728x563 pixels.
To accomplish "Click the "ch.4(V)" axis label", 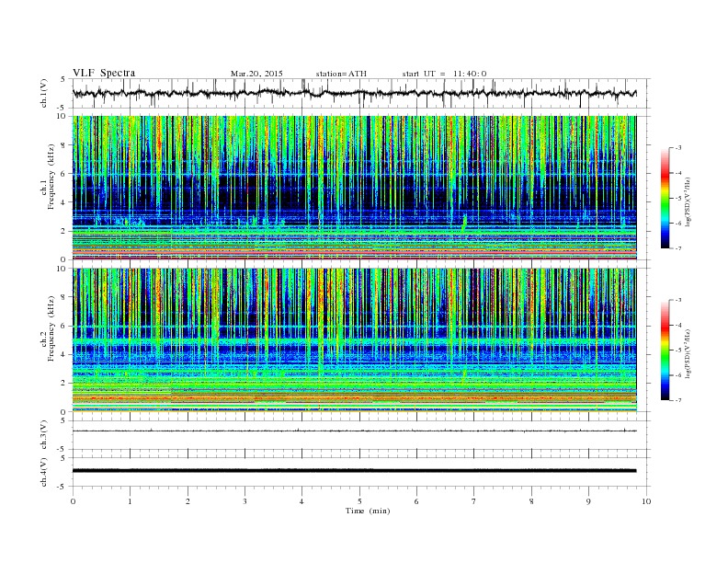I will click(44, 472).
